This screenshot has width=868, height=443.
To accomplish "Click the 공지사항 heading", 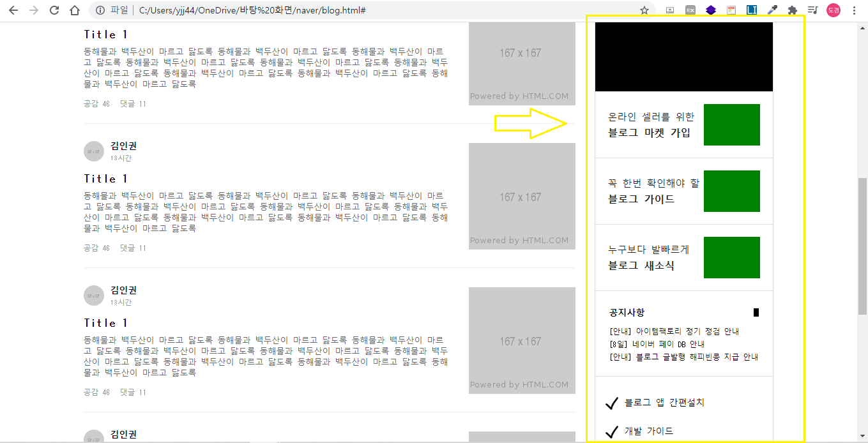I will coord(627,312).
